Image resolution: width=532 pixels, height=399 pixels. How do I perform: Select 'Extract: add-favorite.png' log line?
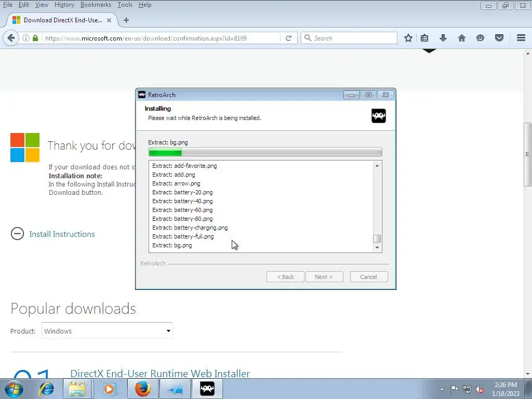184,166
